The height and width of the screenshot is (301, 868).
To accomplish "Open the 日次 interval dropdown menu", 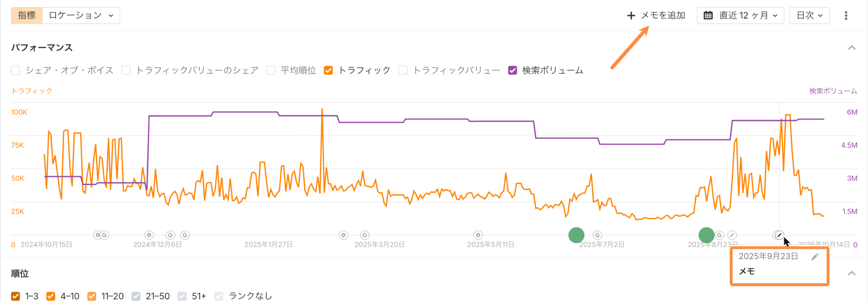I will tap(809, 16).
